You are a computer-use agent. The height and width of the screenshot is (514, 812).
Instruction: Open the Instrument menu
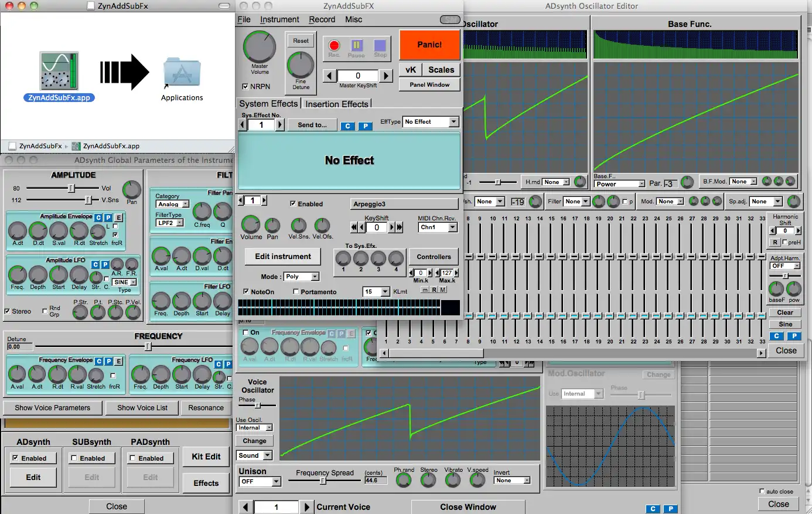(279, 19)
